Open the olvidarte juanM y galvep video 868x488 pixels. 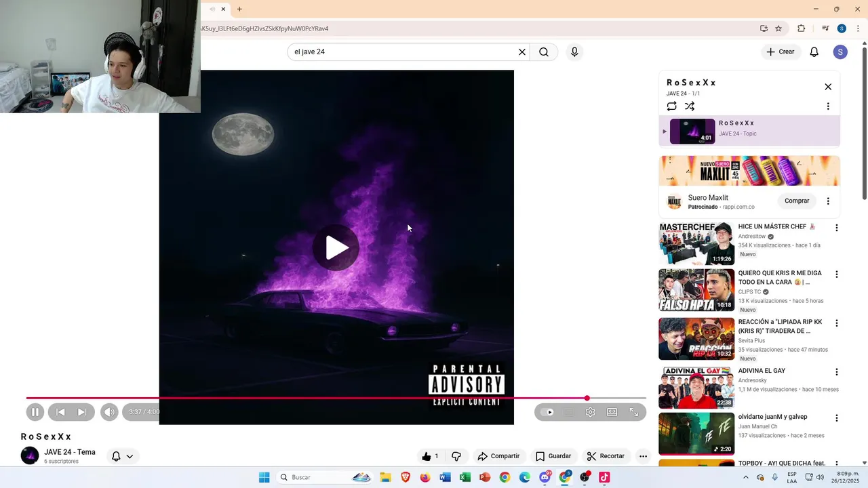[x=696, y=434]
